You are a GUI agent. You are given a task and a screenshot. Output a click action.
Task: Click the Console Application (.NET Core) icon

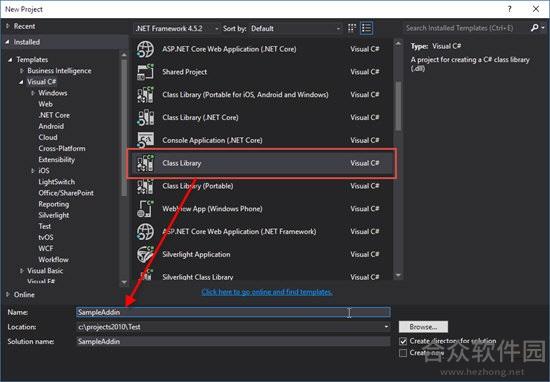pyautogui.click(x=145, y=140)
